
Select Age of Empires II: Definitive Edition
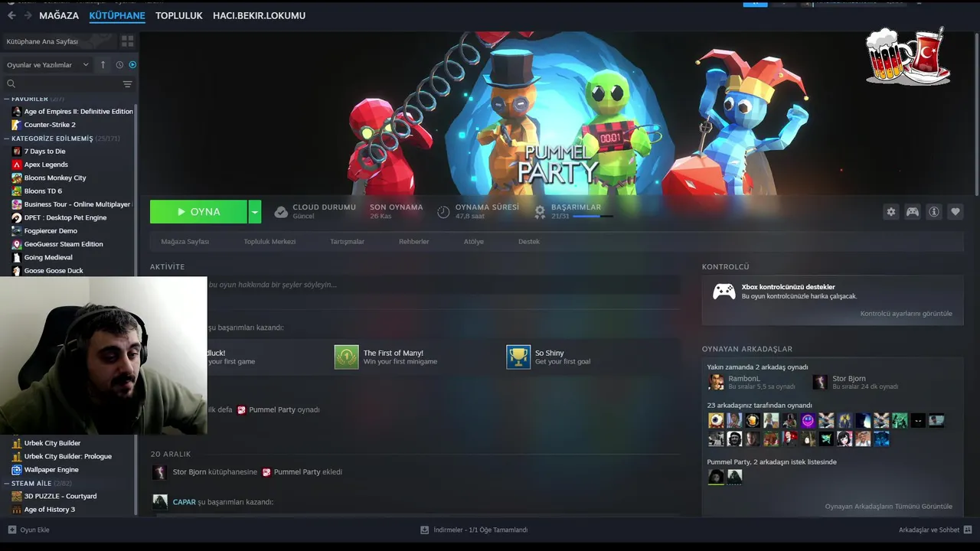click(x=73, y=112)
